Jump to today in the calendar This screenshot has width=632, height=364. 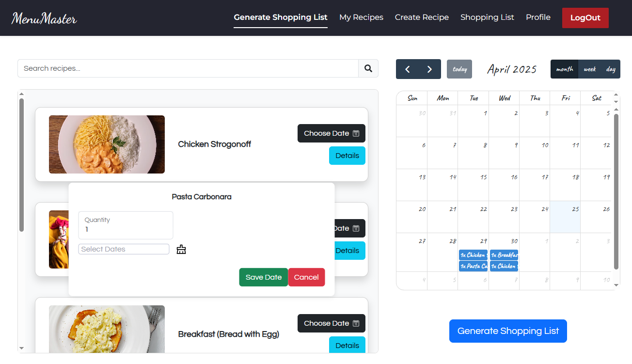tap(459, 69)
